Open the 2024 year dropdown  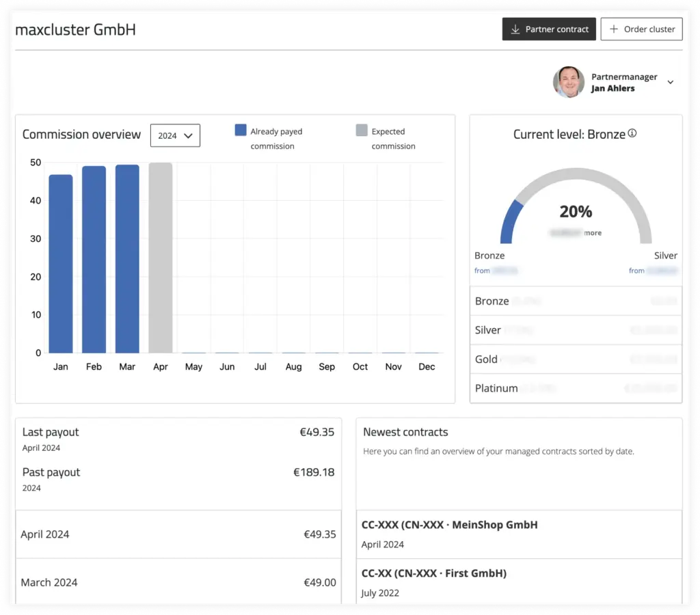(175, 135)
